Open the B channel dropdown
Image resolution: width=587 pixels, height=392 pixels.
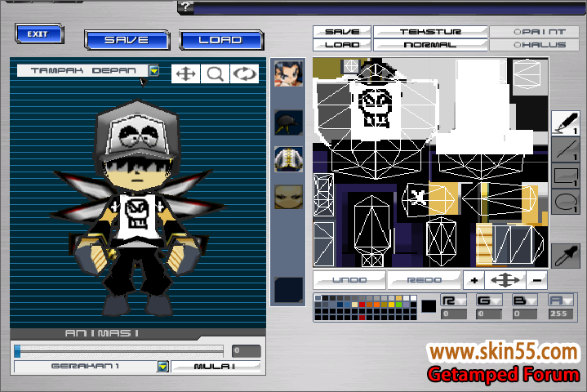pos(524,301)
